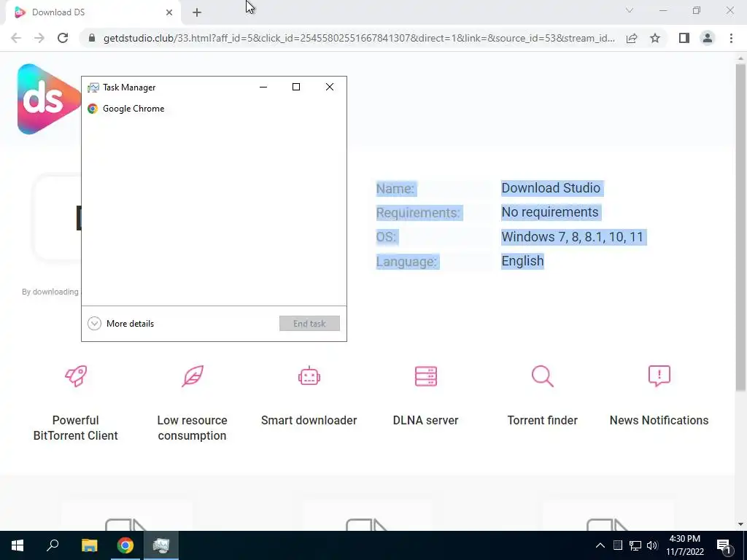Click the English language value

point(522,261)
